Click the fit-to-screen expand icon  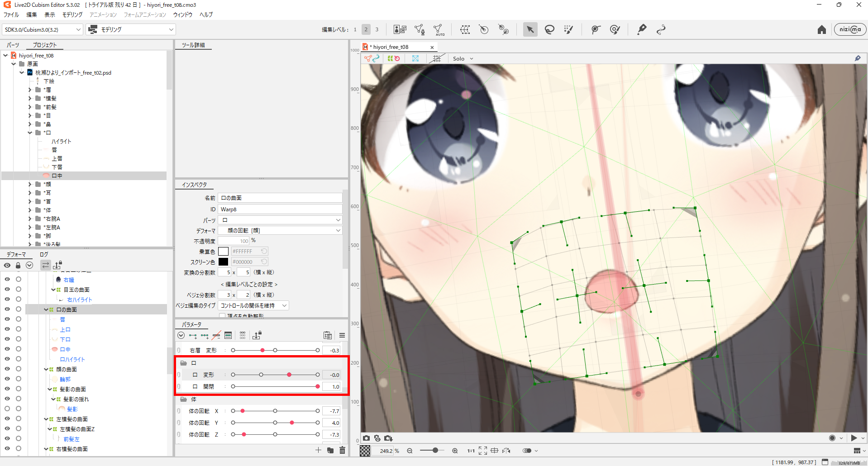pos(483,451)
